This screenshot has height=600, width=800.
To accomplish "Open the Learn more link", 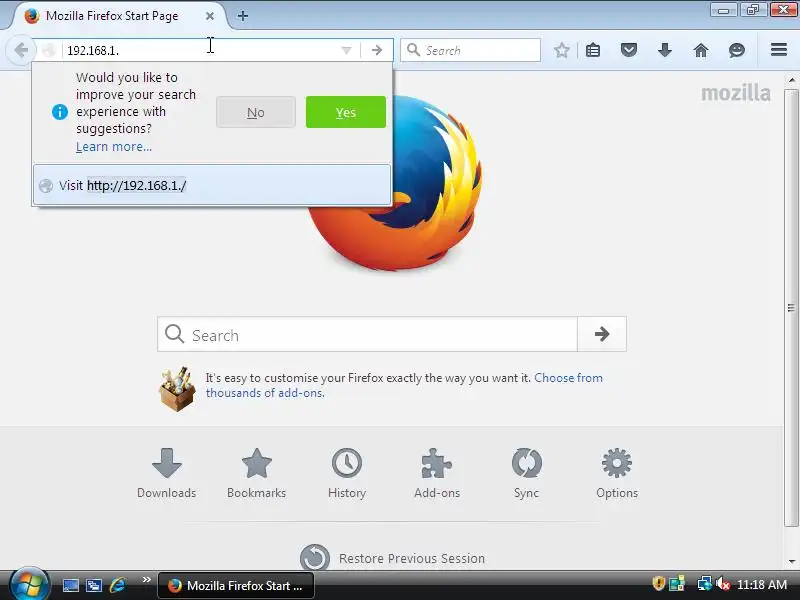I will pos(114,147).
